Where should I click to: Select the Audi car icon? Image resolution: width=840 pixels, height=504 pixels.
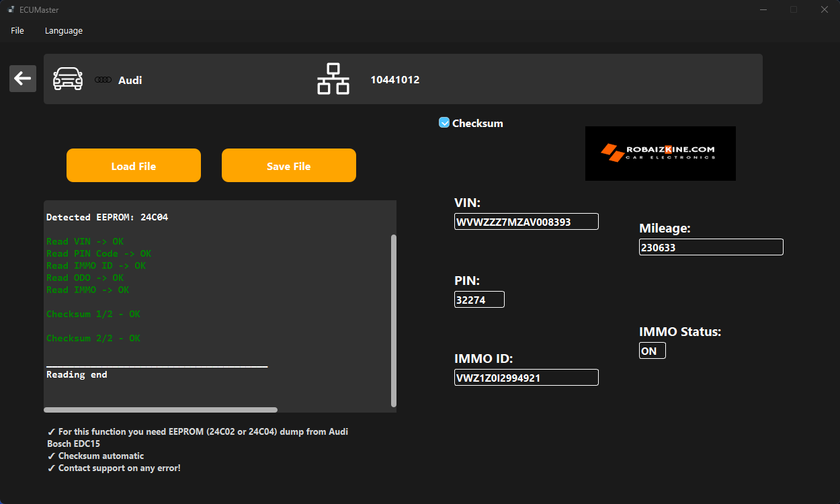[67, 79]
